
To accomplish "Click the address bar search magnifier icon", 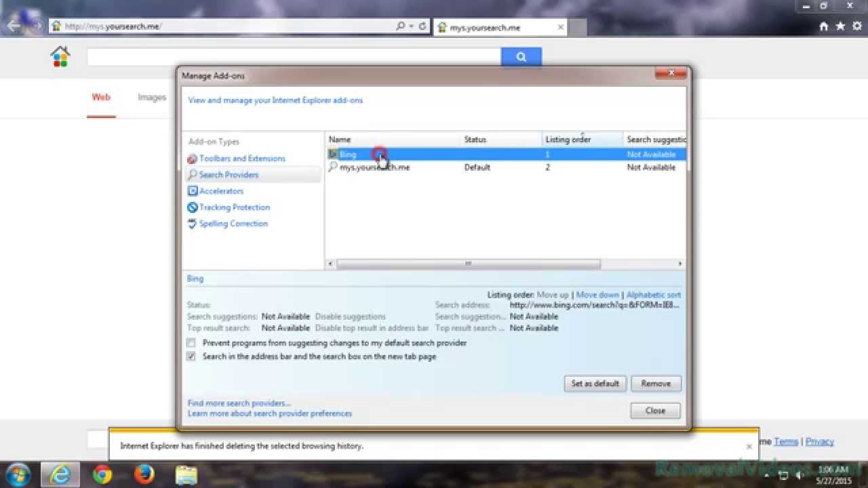I will (401, 26).
